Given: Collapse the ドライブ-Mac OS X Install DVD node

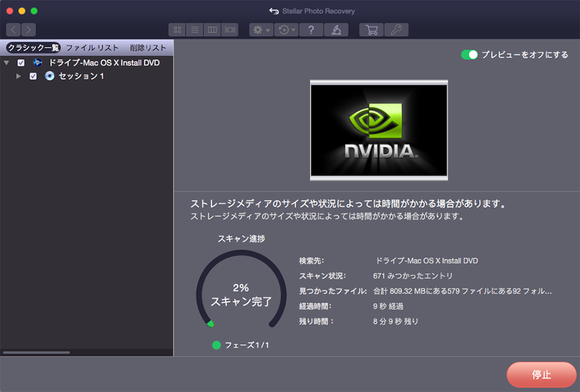Looking at the screenshot, I should [6, 63].
